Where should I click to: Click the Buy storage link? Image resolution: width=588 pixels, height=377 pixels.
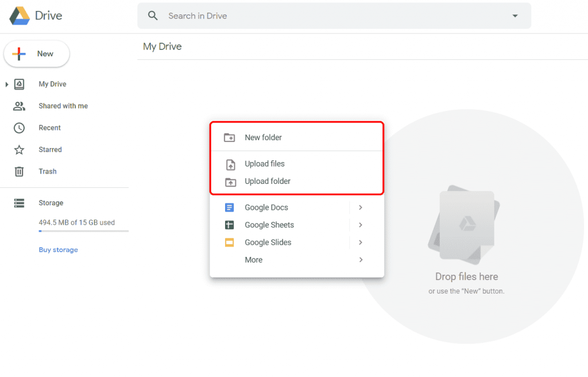(x=59, y=250)
